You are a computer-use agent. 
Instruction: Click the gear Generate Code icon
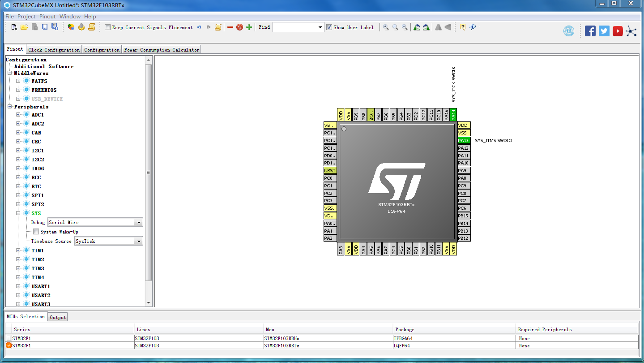click(81, 27)
